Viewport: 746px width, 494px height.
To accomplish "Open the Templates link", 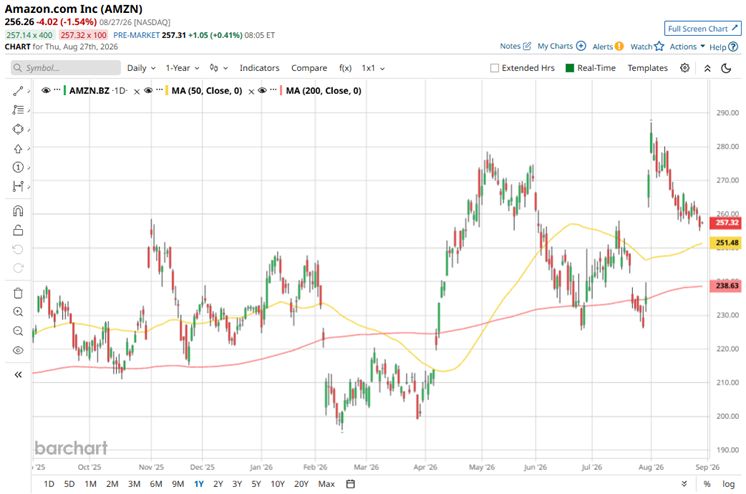I will [x=648, y=68].
